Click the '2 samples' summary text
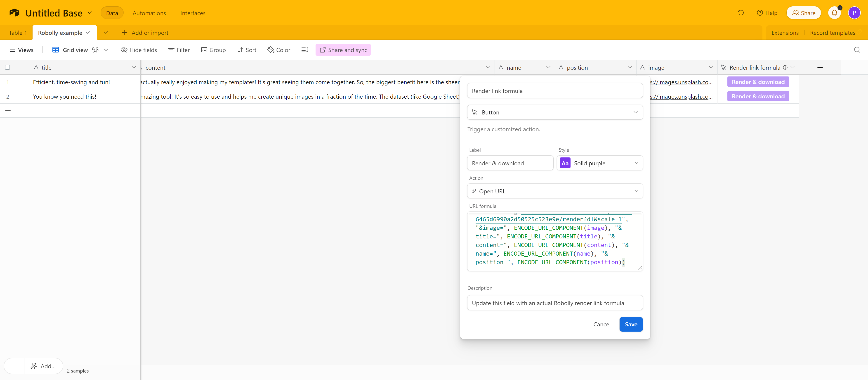The image size is (868, 380). [78, 370]
